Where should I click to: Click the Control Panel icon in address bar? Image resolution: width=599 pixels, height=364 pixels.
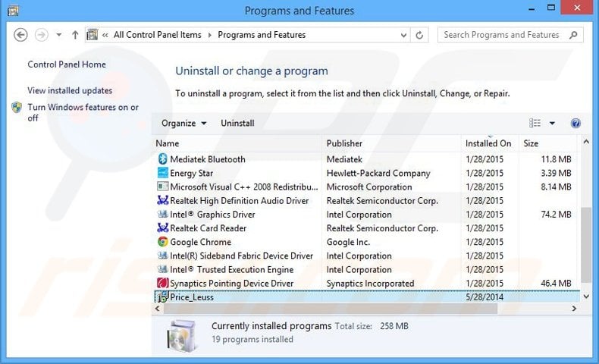pyautogui.click(x=92, y=35)
